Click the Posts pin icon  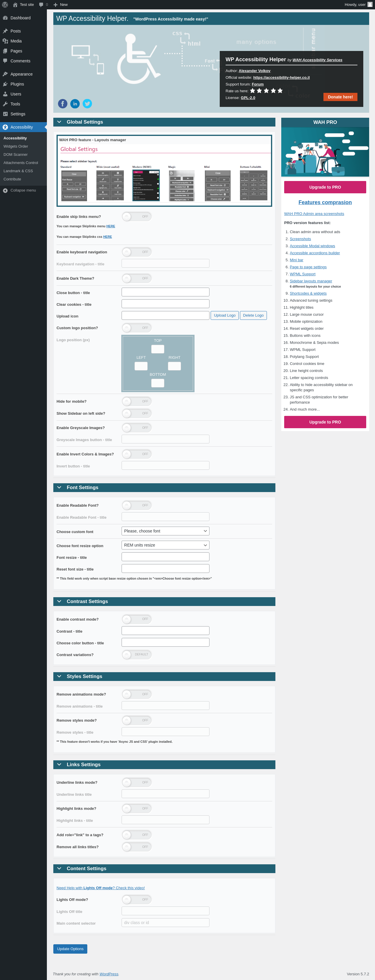pyautogui.click(x=5, y=31)
